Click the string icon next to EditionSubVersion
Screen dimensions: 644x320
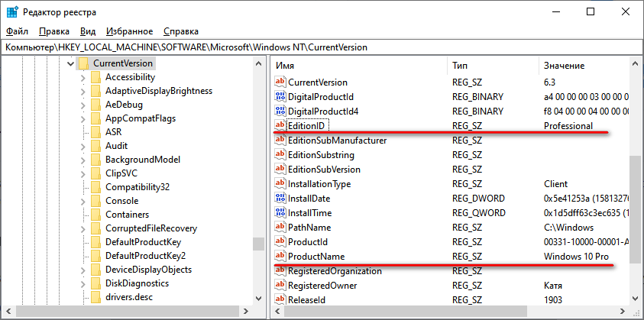tap(280, 170)
